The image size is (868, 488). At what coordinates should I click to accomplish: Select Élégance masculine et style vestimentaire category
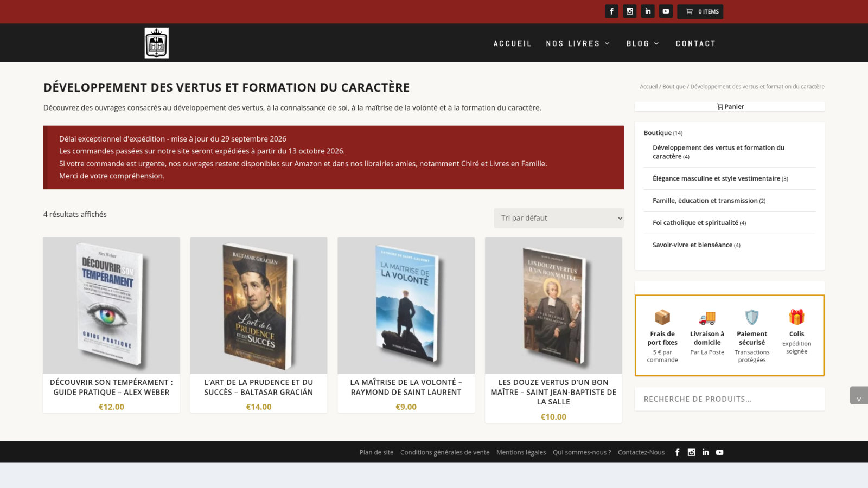pyautogui.click(x=716, y=178)
